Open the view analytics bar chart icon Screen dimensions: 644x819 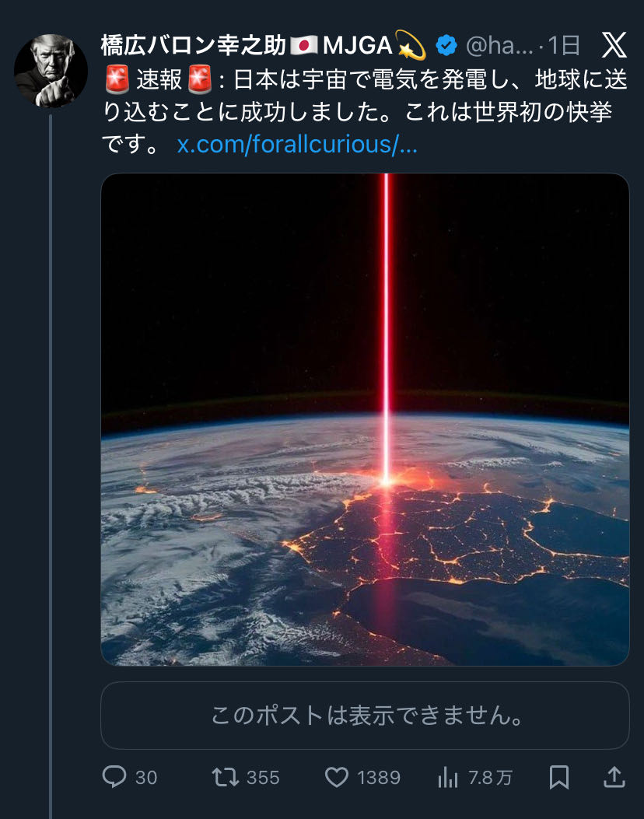pos(449,776)
